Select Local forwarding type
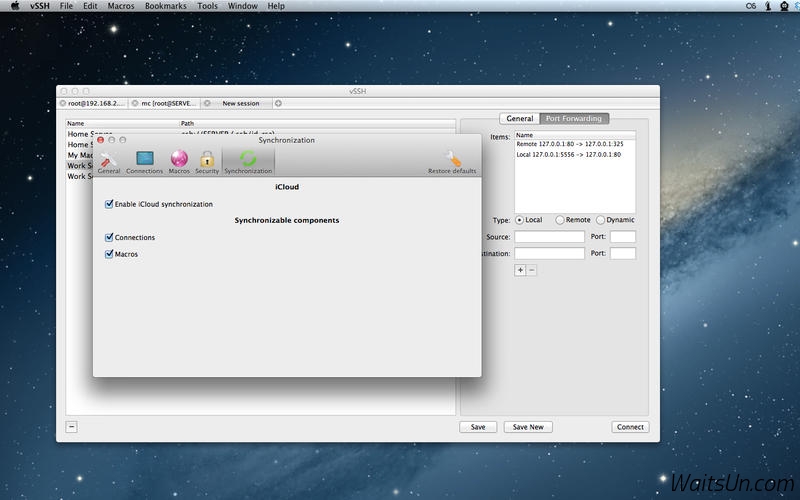This screenshot has height=500, width=800. [519, 220]
